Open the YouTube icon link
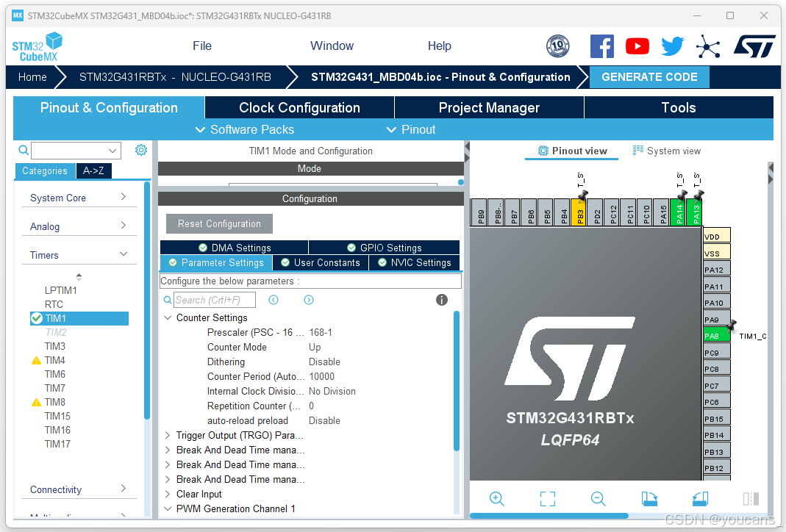The width and height of the screenshot is (786, 532). click(x=637, y=46)
